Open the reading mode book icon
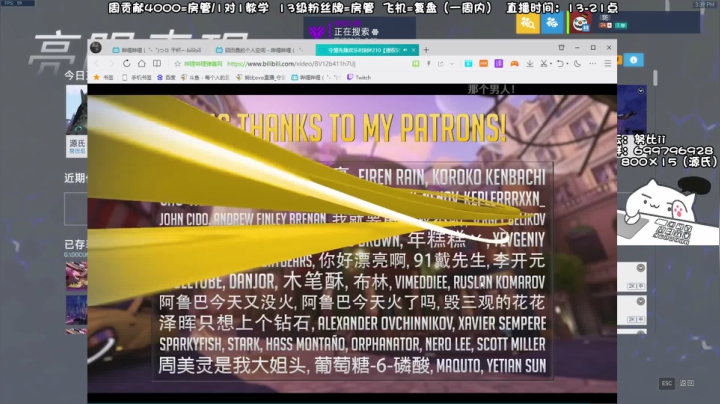This screenshot has width=720, height=404. [157, 63]
